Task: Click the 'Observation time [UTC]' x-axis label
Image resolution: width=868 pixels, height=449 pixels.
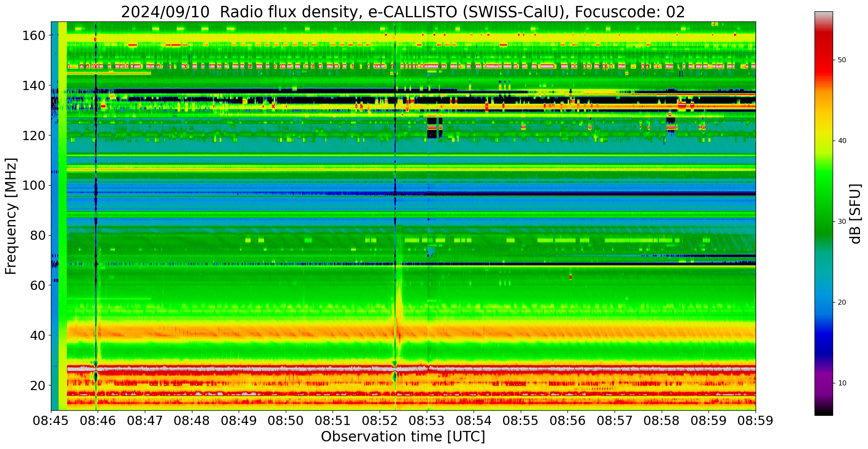Action: (403, 437)
